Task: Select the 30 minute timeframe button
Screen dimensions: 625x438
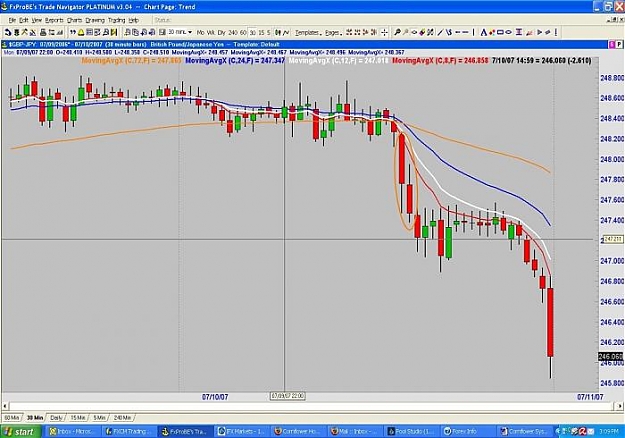Action: point(252,33)
